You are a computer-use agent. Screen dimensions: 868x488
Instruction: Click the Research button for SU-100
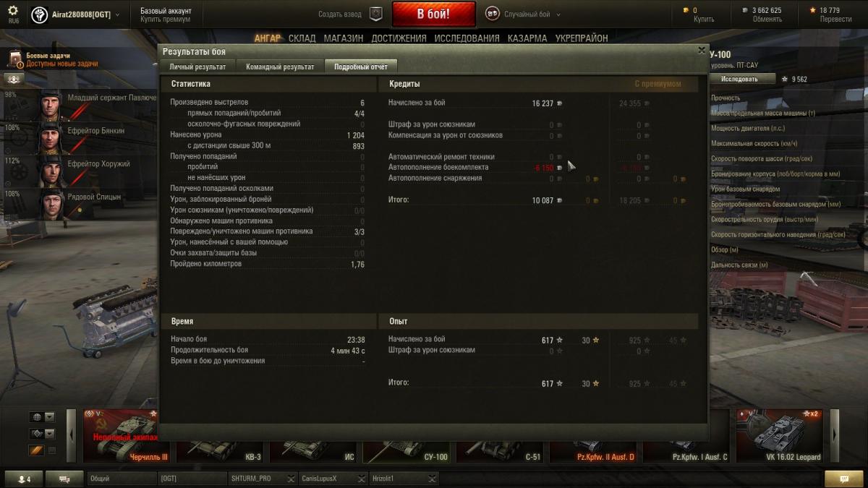tap(739, 79)
